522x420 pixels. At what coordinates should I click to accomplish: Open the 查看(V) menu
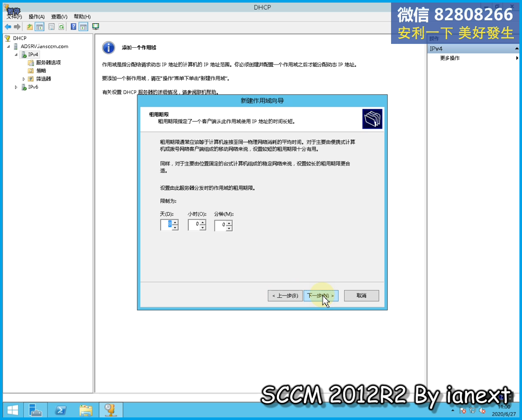pos(59,17)
